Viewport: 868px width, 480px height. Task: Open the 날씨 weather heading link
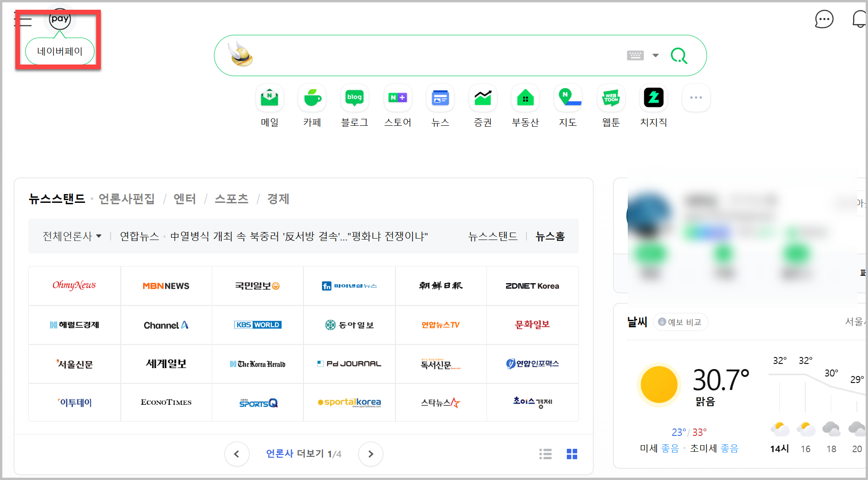pos(637,322)
